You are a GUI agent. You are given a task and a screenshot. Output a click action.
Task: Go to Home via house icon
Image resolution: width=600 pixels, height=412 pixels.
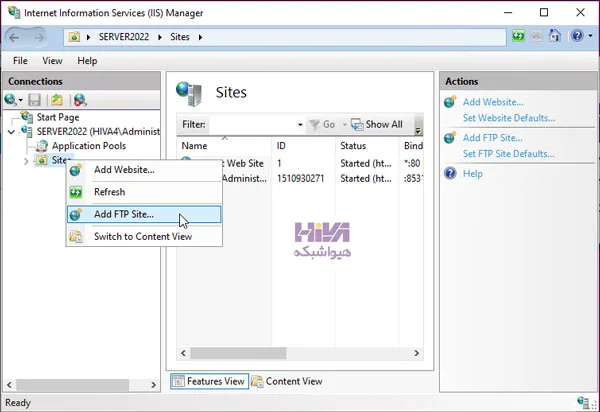click(554, 36)
